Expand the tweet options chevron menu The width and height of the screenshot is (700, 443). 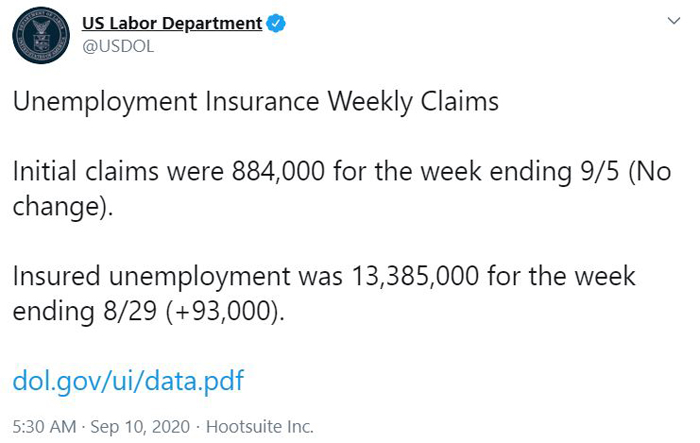674,21
